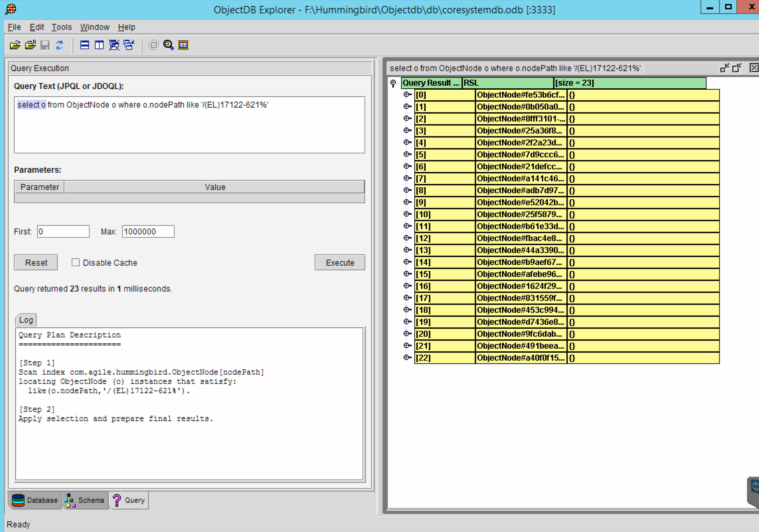Screen dimensions: 759x532
Task: Click the Save floppy disk icon
Action: tap(45, 45)
